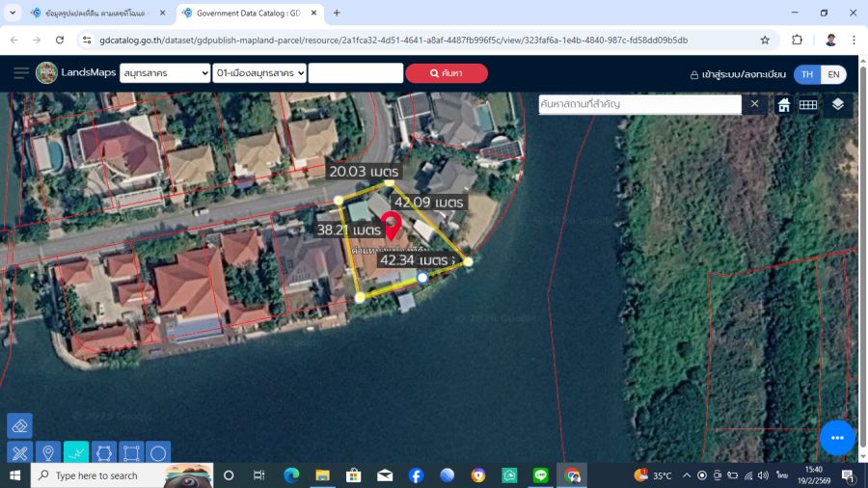The image size is (868, 488).
Task: Switch language to TH
Action: click(x=806, y=74)
